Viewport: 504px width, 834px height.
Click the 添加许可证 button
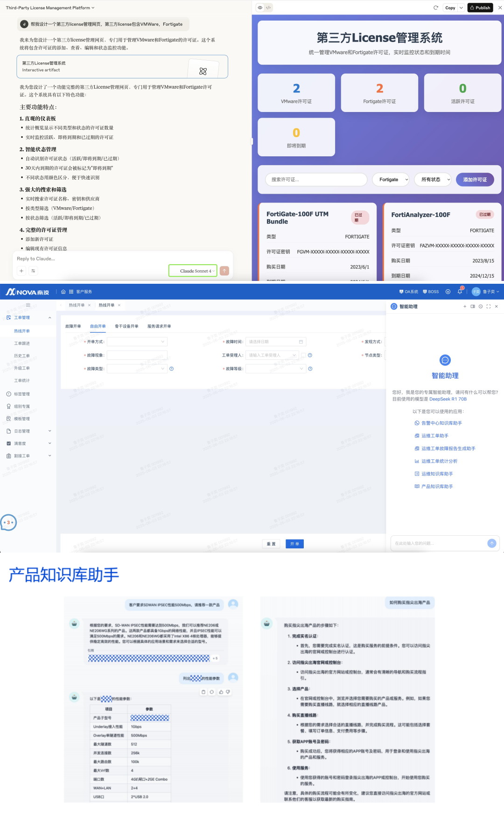[x=475, y=180]
